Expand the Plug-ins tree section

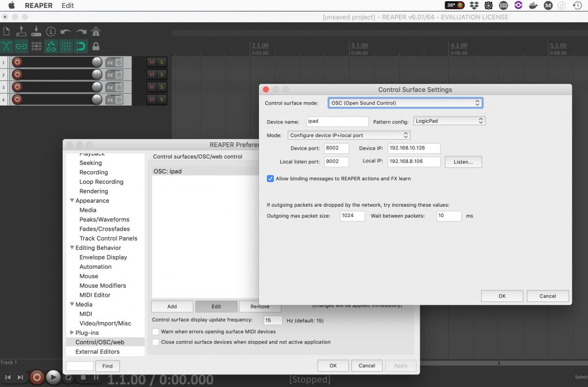(72, 332)
